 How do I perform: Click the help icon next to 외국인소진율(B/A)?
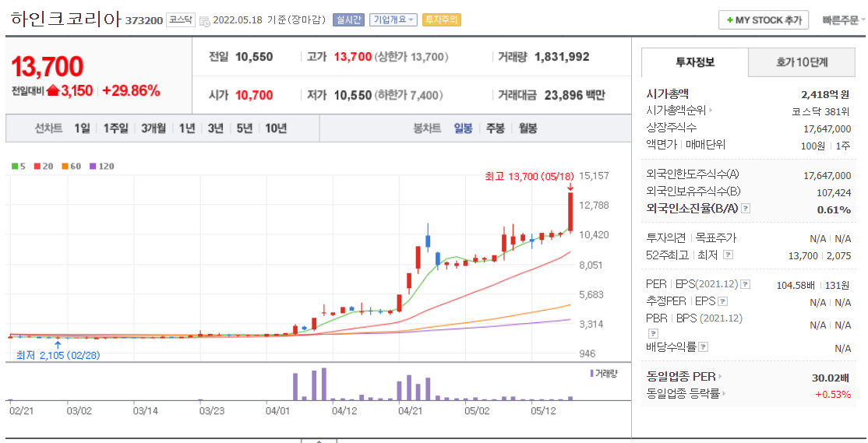point(746,209)
